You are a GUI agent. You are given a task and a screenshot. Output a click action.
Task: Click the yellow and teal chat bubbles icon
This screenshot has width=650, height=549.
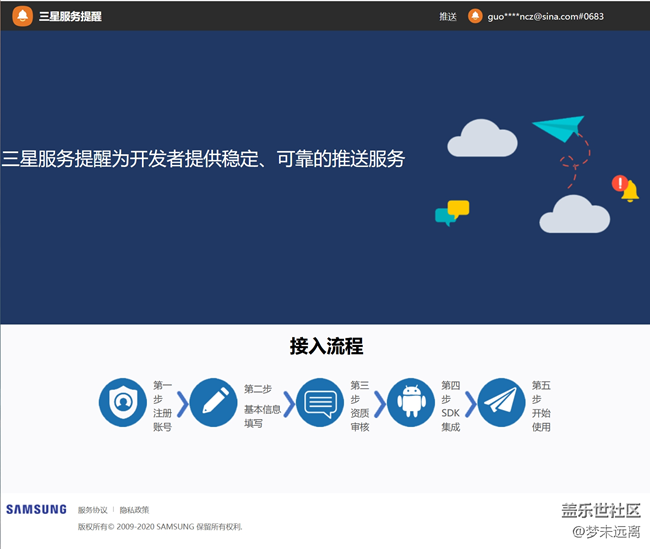(452, 213)
